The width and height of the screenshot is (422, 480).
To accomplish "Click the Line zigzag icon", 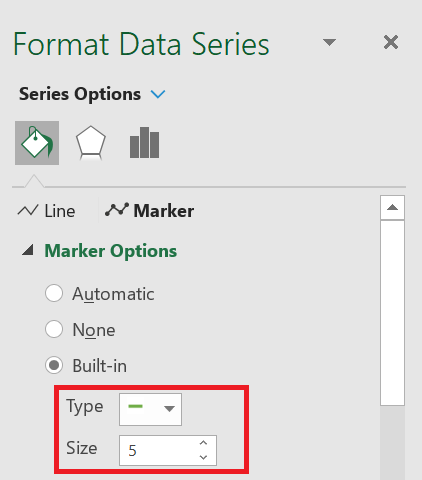I will click(28, 211).
